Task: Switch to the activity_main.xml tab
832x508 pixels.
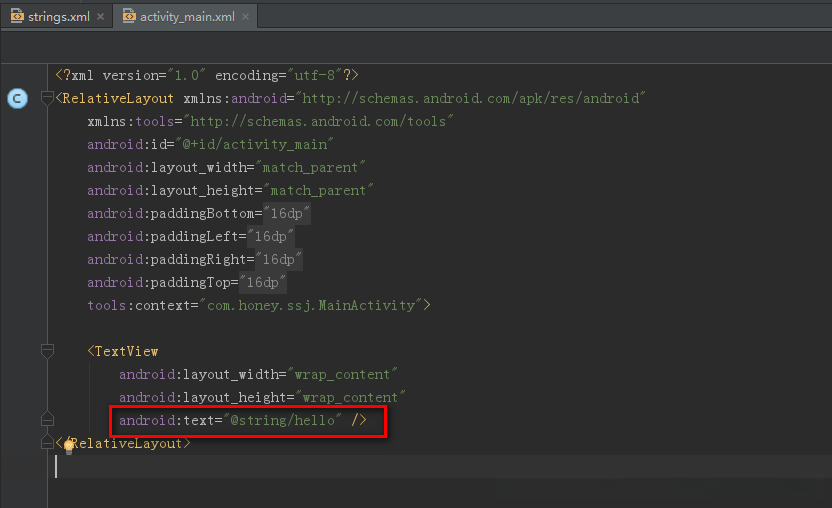Action: pos(187,17)
